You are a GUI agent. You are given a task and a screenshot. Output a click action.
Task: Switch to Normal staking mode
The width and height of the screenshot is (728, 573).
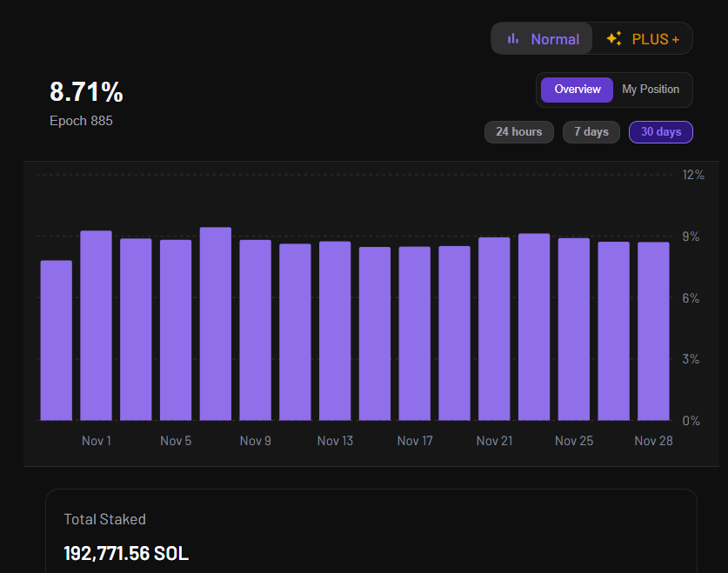pyautogui.click(x=543, y=39)
